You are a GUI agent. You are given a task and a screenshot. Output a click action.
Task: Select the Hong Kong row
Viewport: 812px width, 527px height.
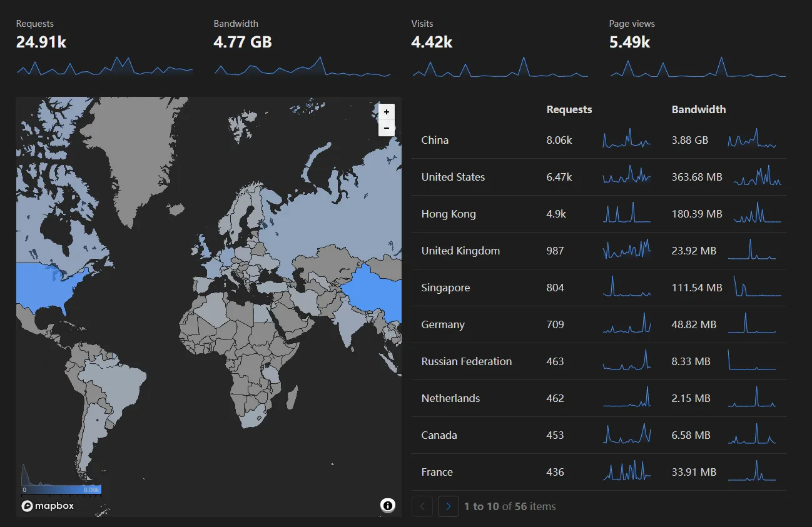coord(449,214)
